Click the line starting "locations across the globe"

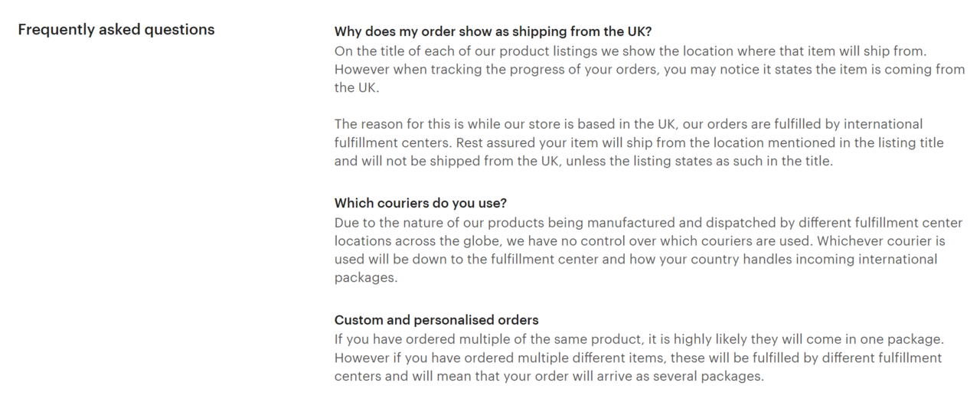639,241
